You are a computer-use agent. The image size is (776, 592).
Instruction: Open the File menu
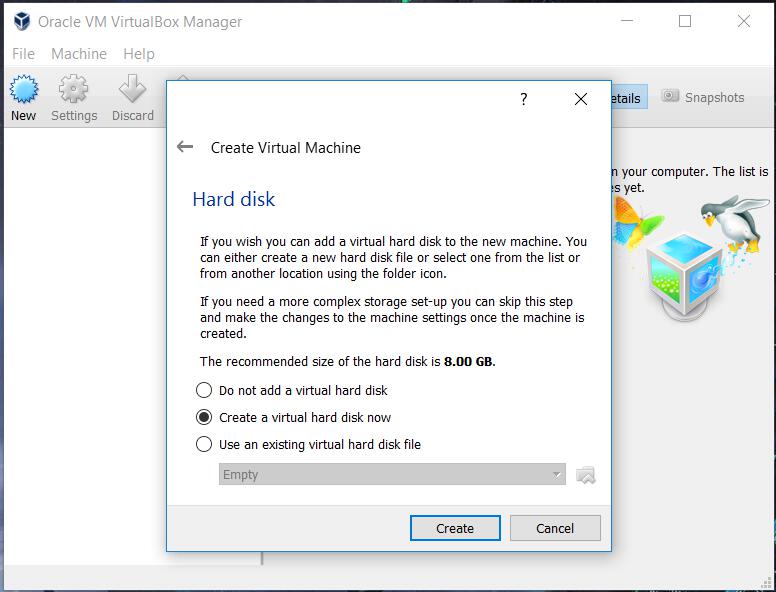23,53
